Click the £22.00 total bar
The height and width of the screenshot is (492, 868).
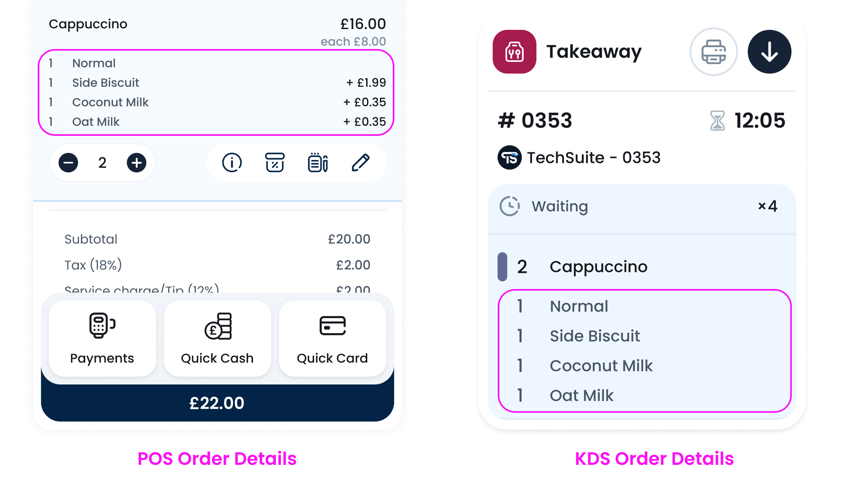217,403
